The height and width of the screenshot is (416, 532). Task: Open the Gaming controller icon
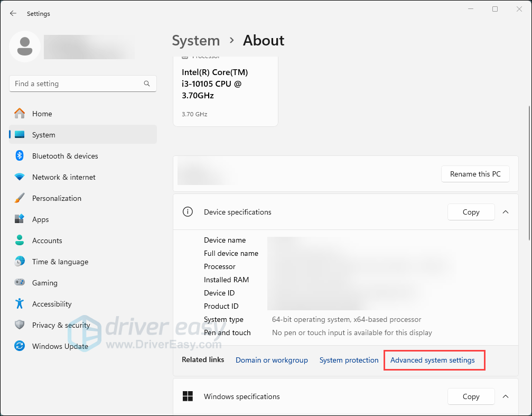pyautogui.click(x=20, y=283)
